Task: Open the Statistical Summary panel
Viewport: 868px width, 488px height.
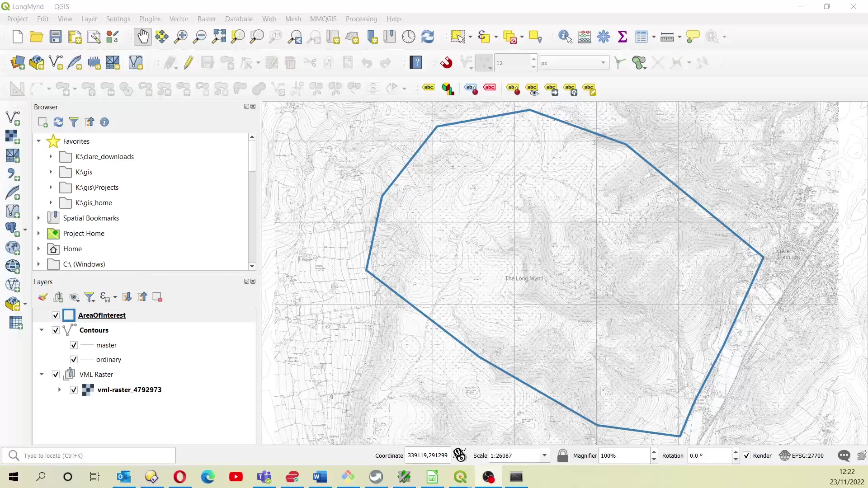Action: (x=623, y=37)
